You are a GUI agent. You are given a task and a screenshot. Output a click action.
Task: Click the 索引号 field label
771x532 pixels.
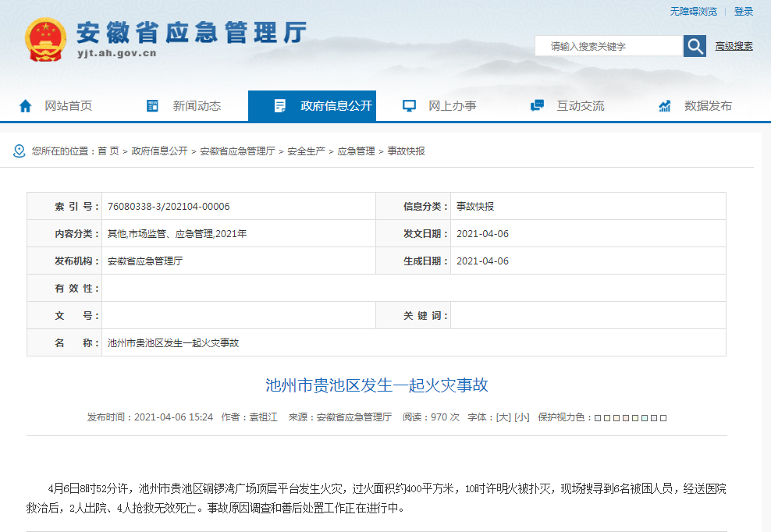76,207
